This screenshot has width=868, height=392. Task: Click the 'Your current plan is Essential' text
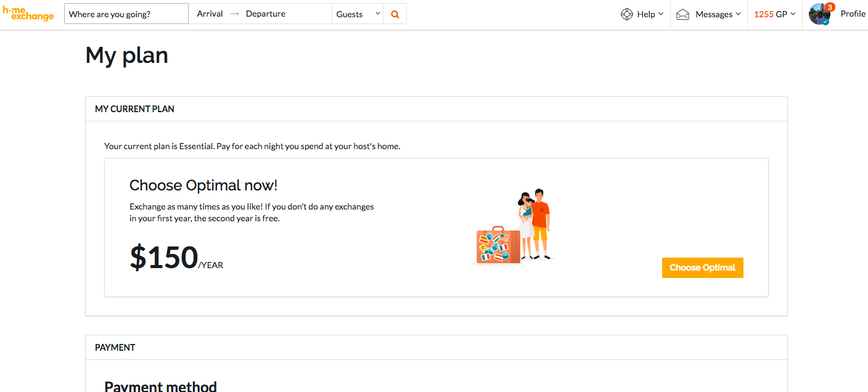tap(252, 146)
